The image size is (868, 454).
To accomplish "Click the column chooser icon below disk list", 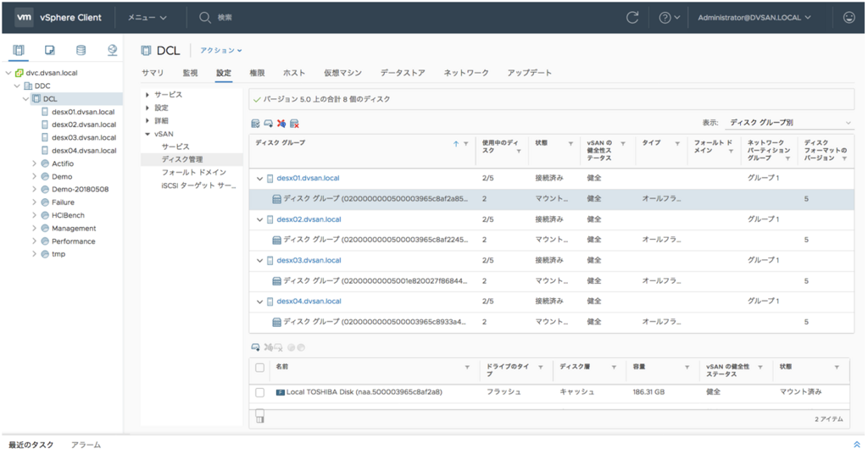I will coord(259,418).
